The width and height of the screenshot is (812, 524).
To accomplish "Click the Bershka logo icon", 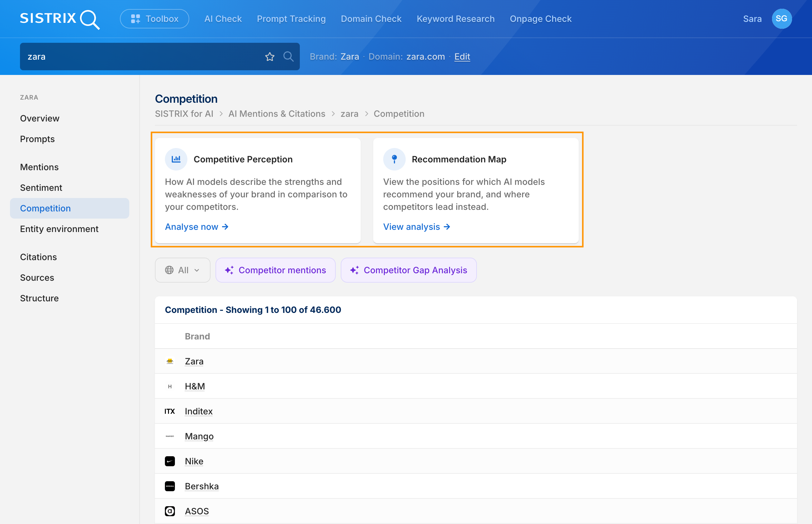I will click(x=170, y=486).
